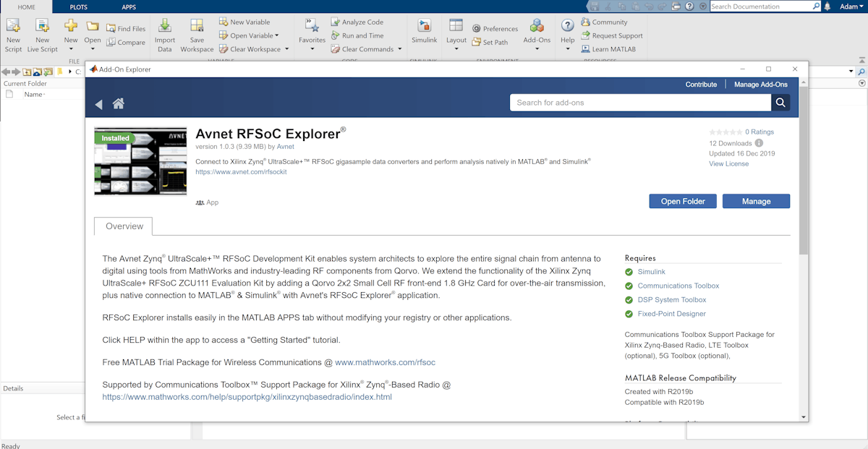This screenshot has height=449, width=868.
Task: Click the New Script icon
Action: pyautogui.click(x=13, y=25)
